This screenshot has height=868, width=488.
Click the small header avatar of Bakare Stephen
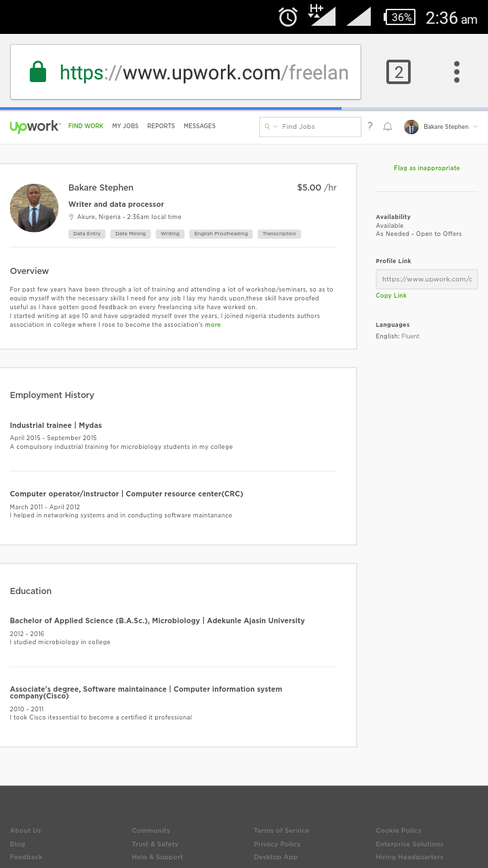tap(411, 127)
